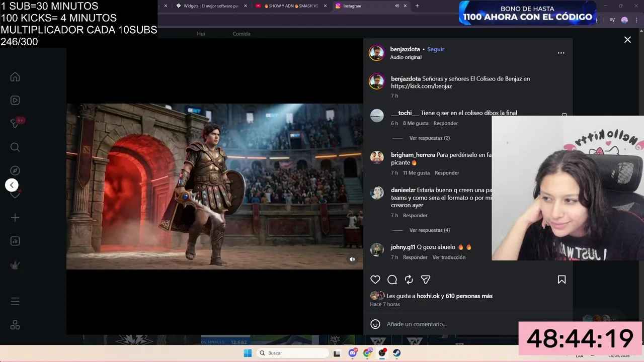The image size is (644, 362).
Task: Open the profile picture icon in sidebar
Action: (x=15, y=264)
